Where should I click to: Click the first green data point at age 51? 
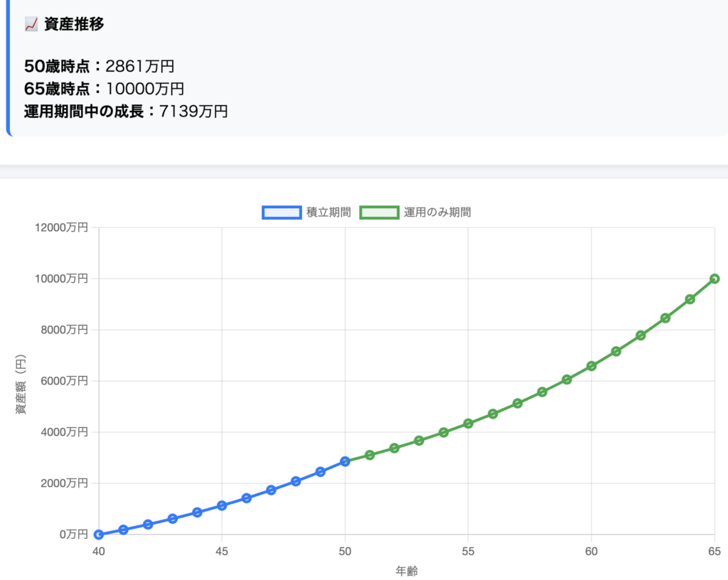[x=370, y=455]
